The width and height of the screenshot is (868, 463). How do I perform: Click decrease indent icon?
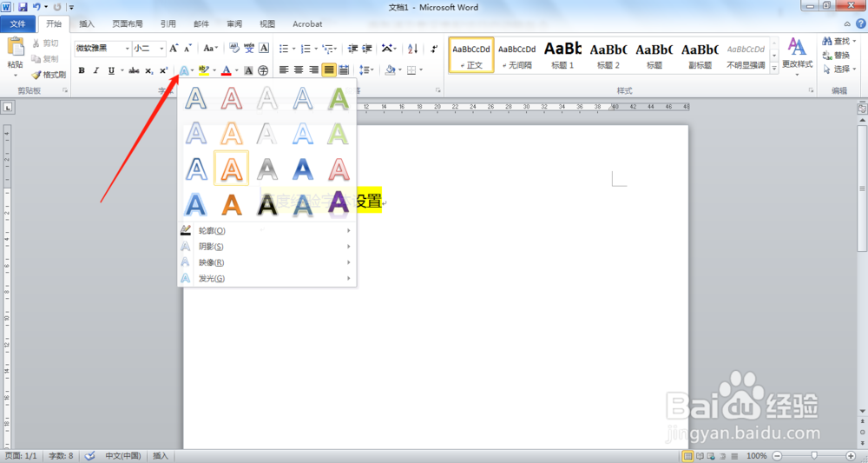pyautogui.click(x=352, y=49)
